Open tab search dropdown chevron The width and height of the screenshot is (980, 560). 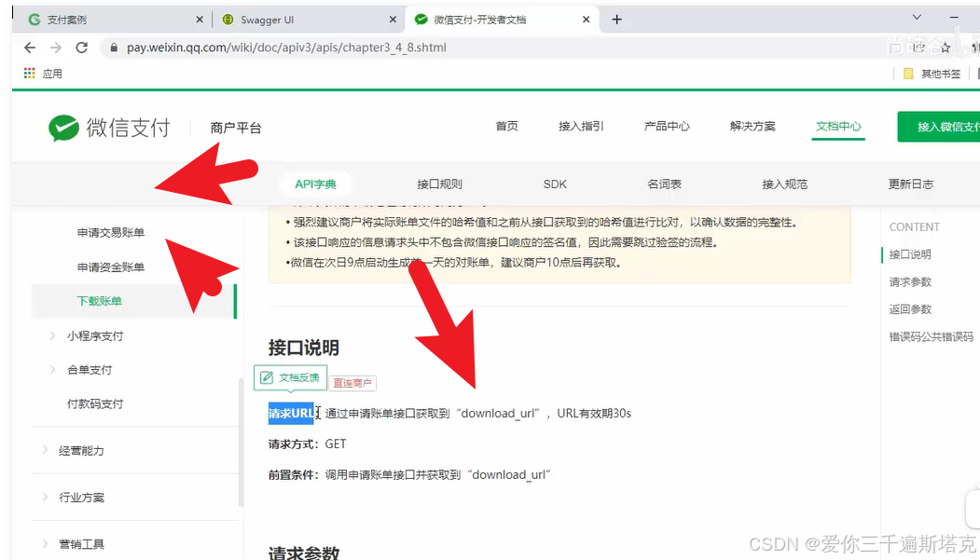point(917,18)
